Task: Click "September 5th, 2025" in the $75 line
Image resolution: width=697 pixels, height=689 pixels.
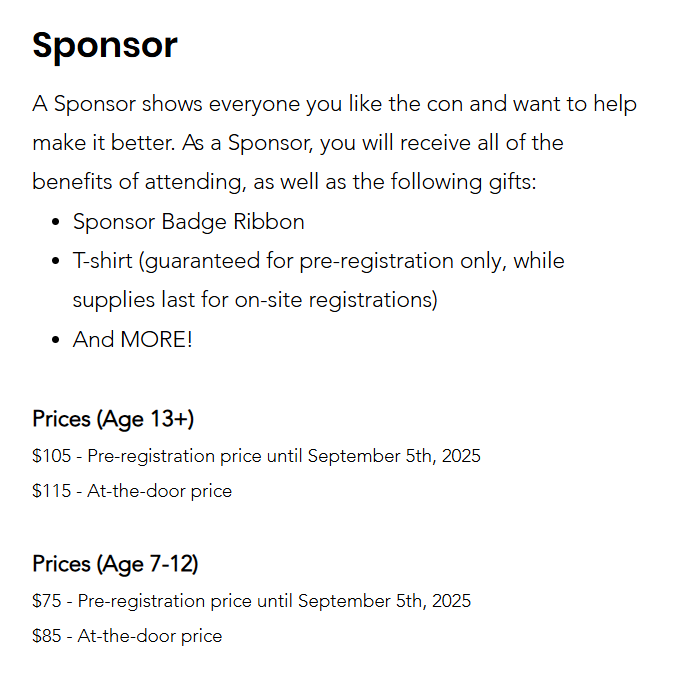Action: coord(384,601)
